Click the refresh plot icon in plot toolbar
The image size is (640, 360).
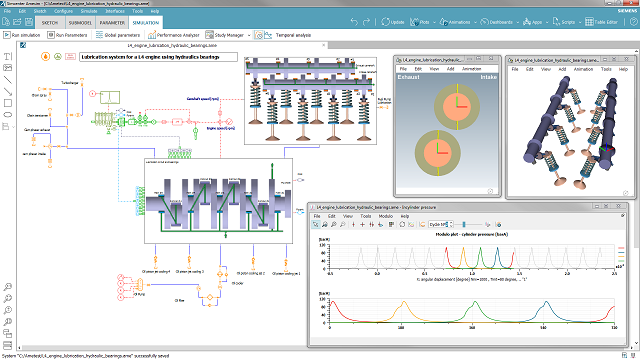point(402,224)
